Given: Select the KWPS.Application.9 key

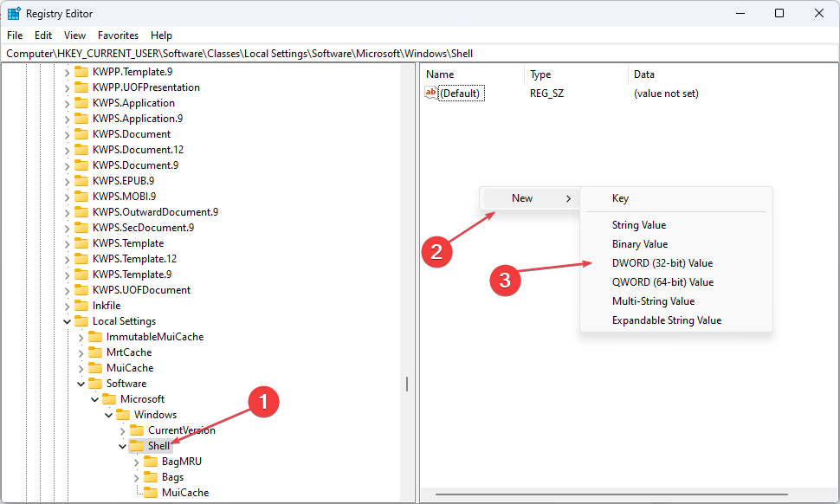Looking at the screenshot, I should (138, 119).
